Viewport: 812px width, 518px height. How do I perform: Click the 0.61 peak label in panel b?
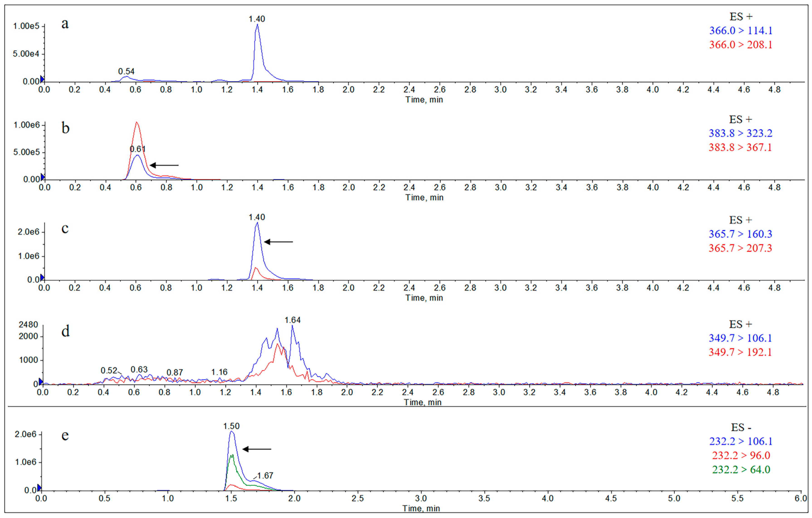pos(138,149)
